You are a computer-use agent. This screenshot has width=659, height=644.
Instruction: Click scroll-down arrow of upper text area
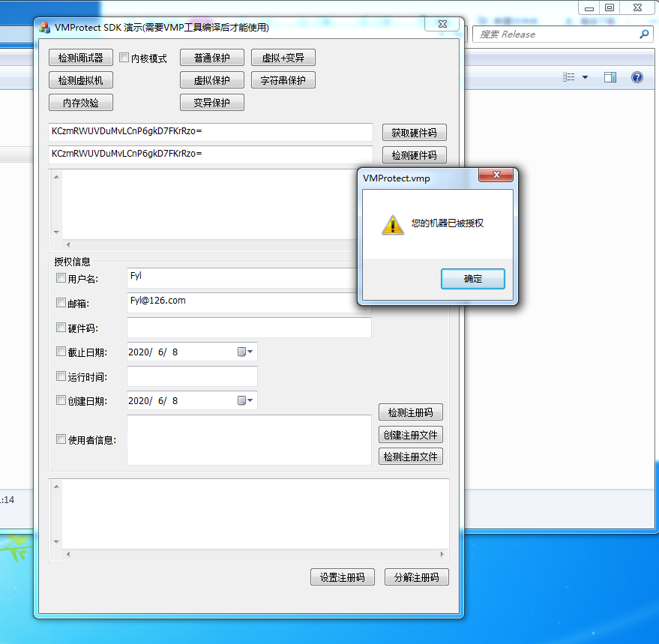click(x=56, y=232)
